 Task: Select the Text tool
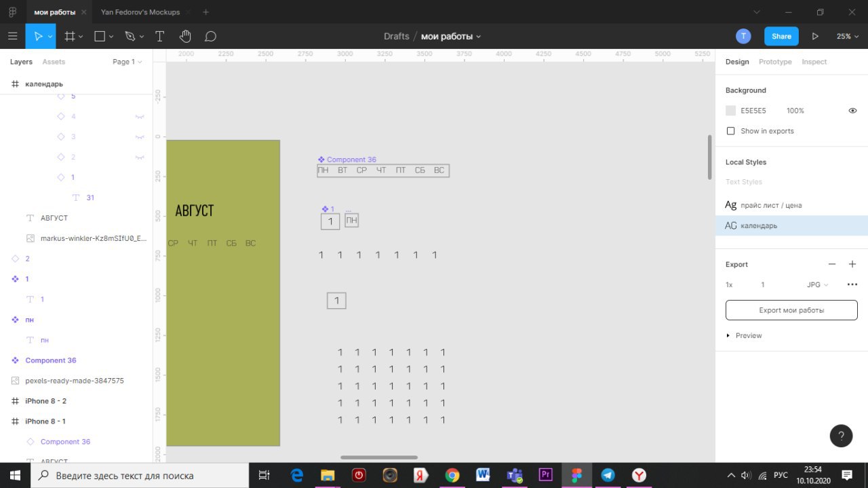(x=160, y=36)
